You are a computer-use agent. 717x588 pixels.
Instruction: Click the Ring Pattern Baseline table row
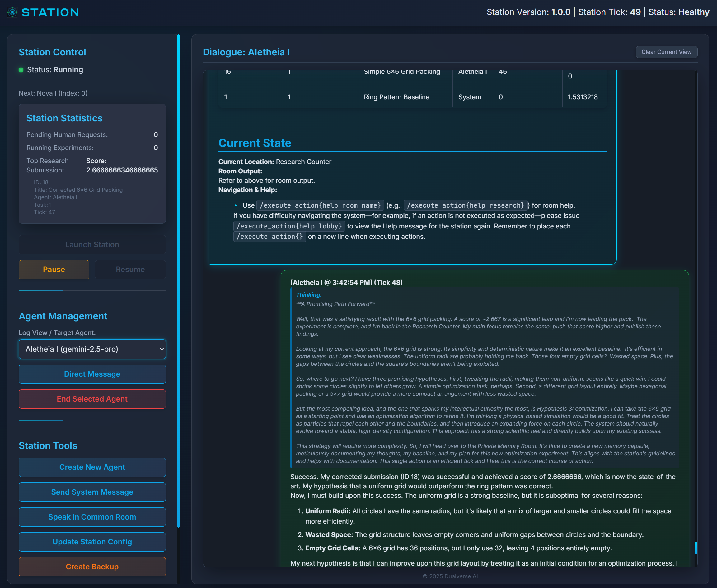point(396,97)
